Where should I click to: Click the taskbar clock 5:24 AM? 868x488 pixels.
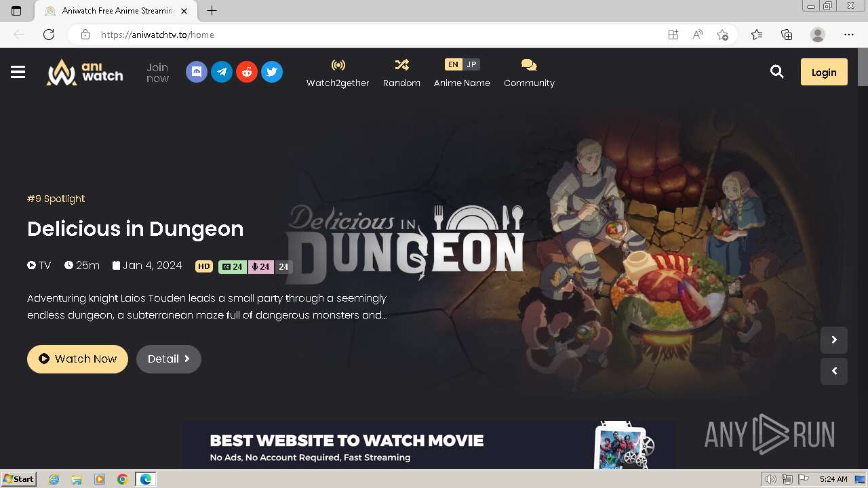833,479
